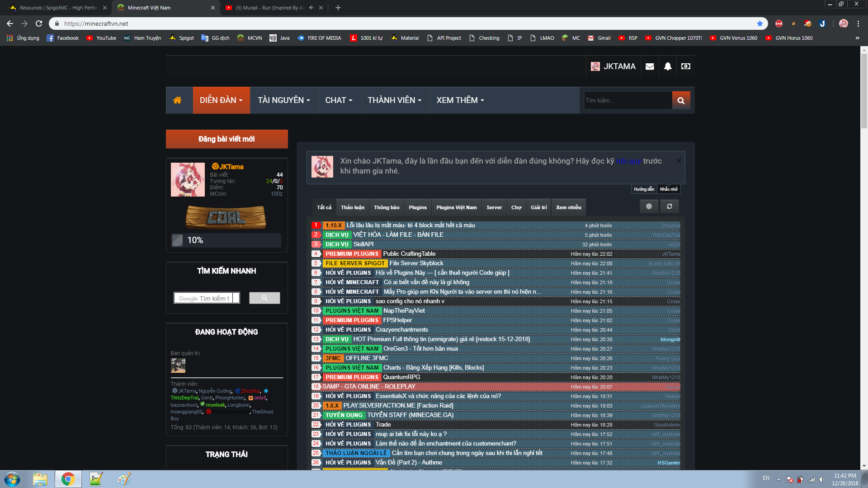
Task: Click the money icon next to bell
Action: pos(686,66)
